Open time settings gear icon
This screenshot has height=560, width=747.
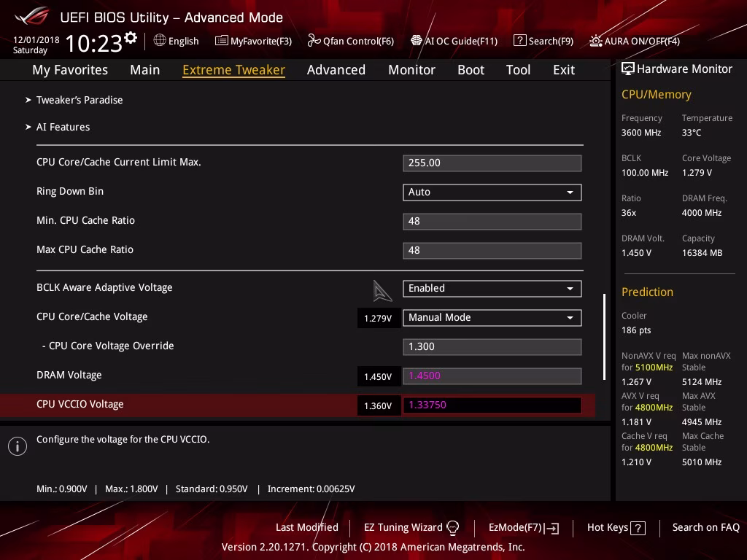[x=131, y=37]
